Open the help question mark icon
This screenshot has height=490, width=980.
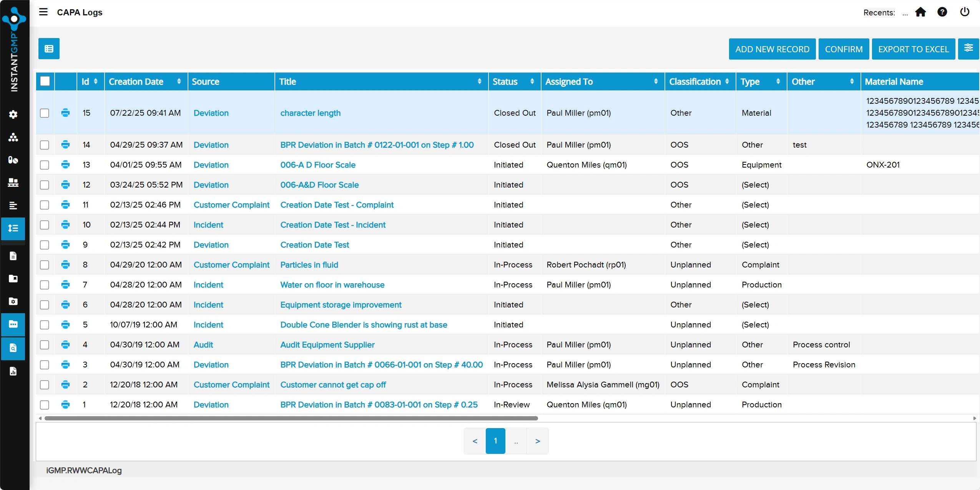point(942,12)
